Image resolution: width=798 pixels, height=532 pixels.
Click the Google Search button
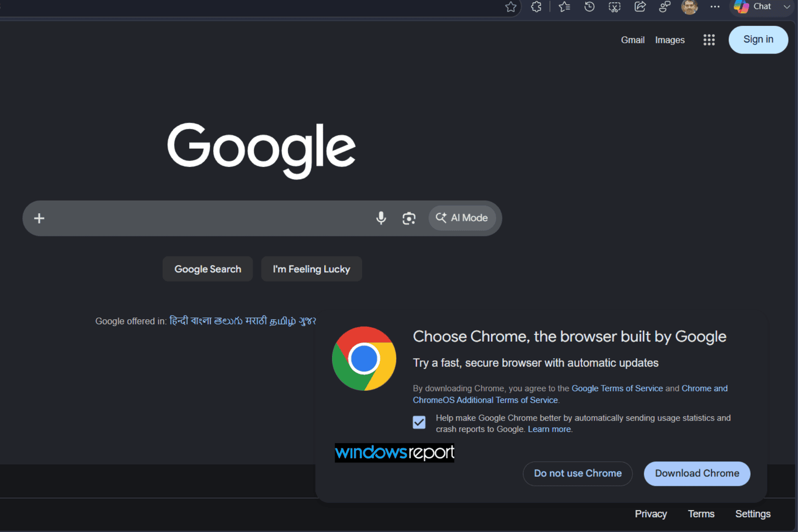(208, 269)
